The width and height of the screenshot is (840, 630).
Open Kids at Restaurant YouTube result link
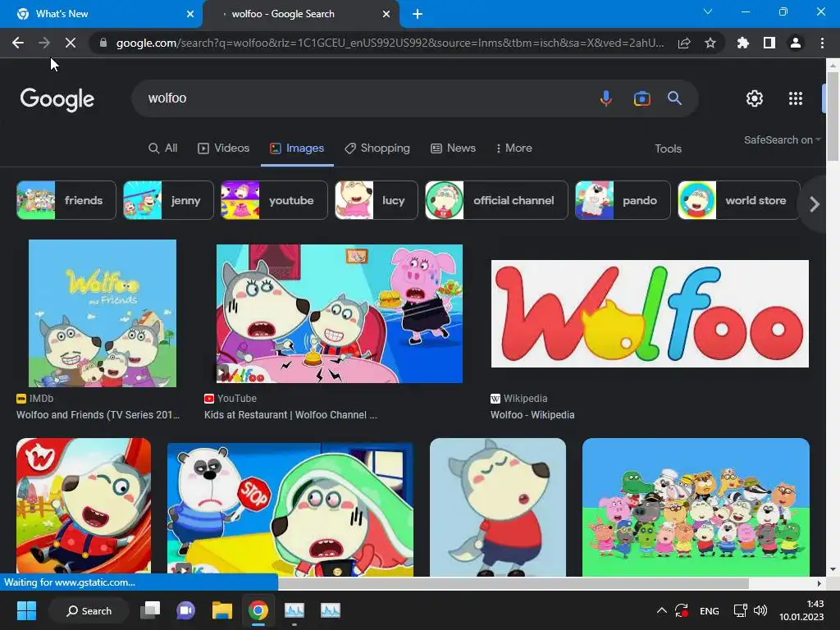[290, 414]
